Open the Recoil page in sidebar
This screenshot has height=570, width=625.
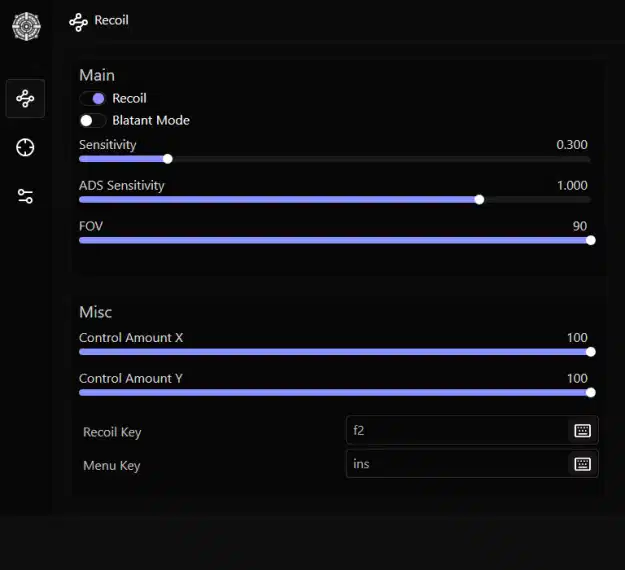[x=25, y=98]
